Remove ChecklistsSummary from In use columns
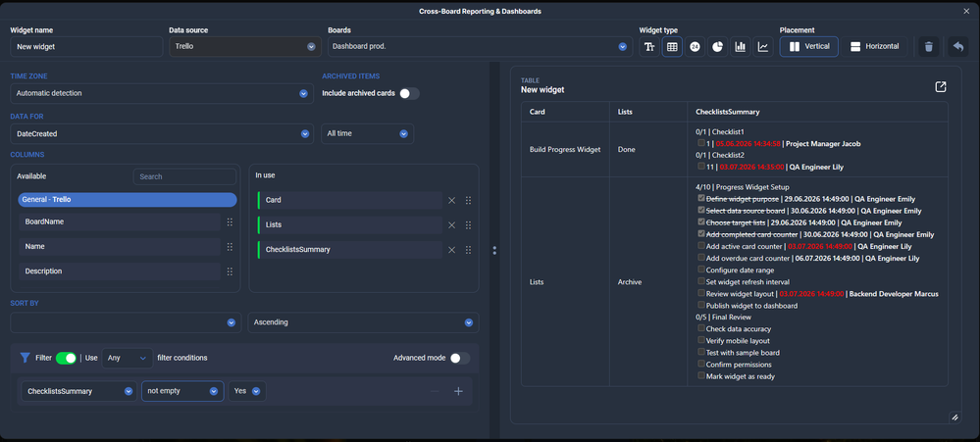The width and height of the screenshot is (980, 442). click(452, 250)
